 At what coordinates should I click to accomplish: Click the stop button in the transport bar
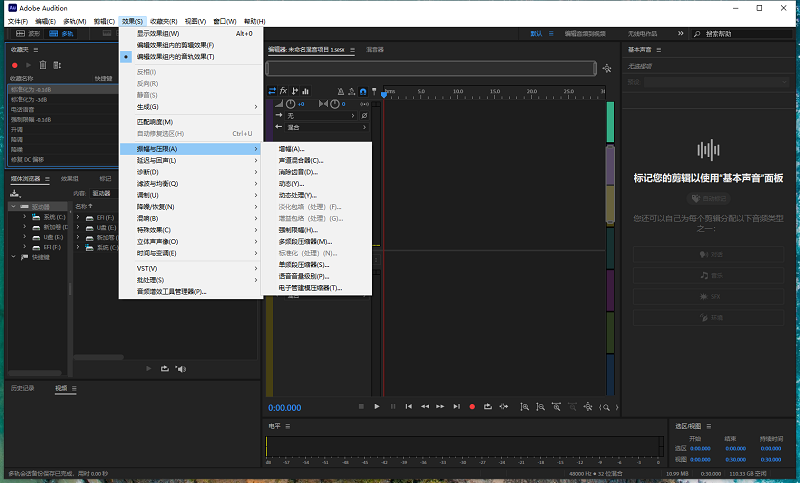point(360,406)
